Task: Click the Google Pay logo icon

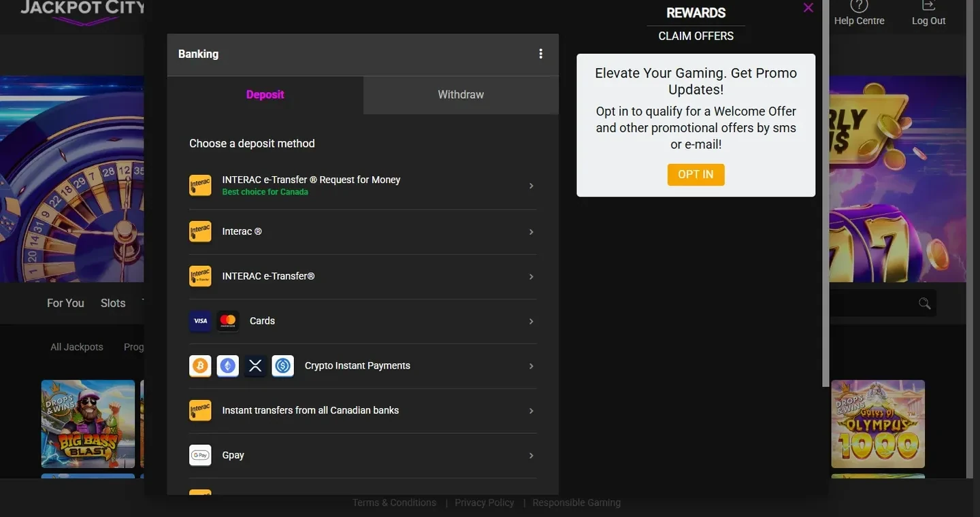Action: tap(200, 456)
